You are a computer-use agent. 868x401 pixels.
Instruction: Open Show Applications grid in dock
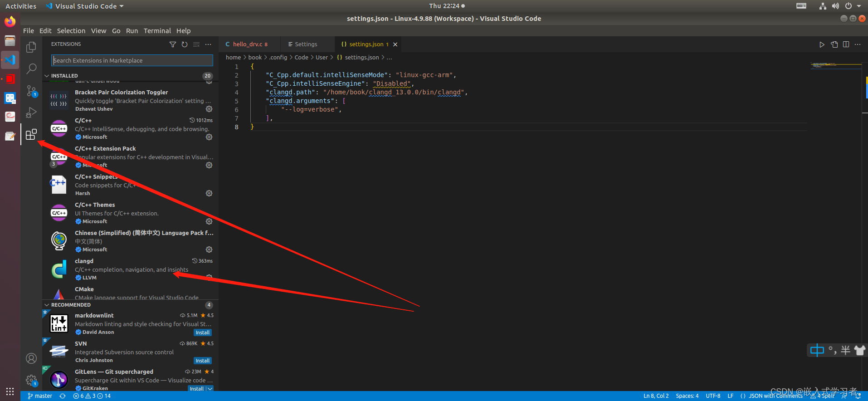10,391
